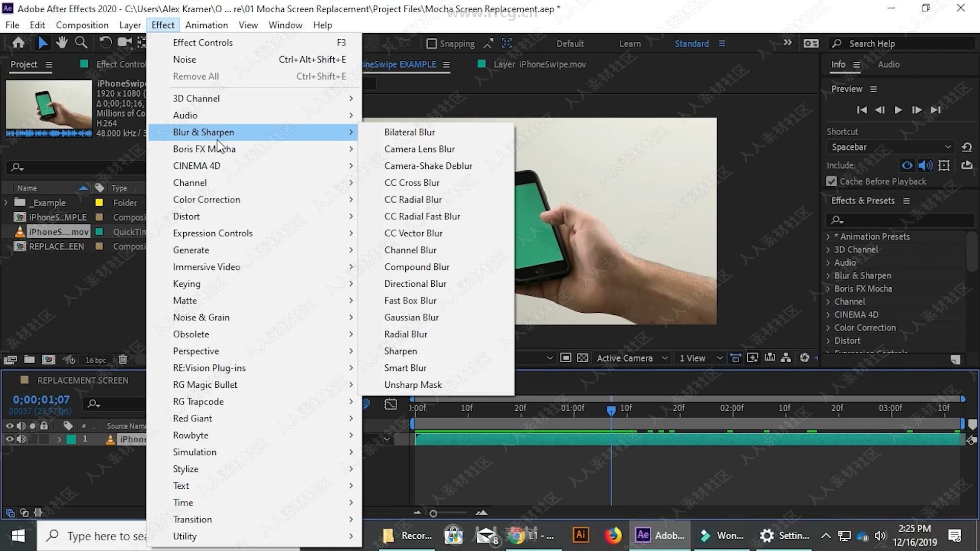Expand Blur & Sharpen in Effects & Presets
The width and height of the screenshot is (980, 551).
coord(828,275)
